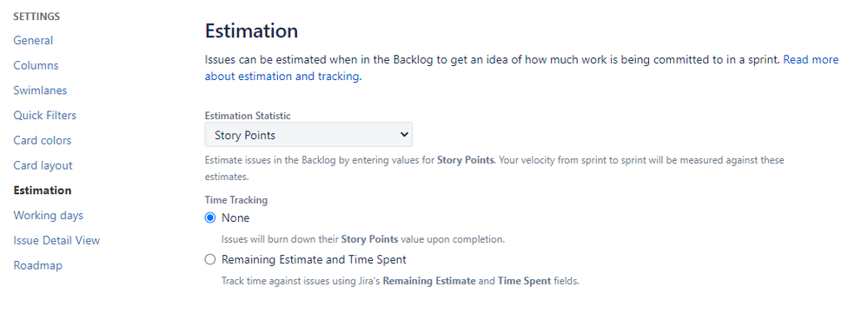Click the Estimation page heading
This screenshot has height=321, width=868.
251,30
